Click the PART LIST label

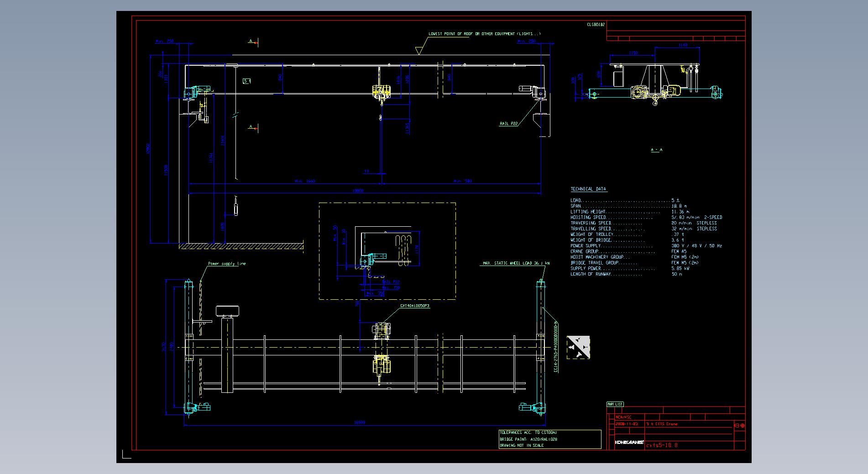pos(615,404)
